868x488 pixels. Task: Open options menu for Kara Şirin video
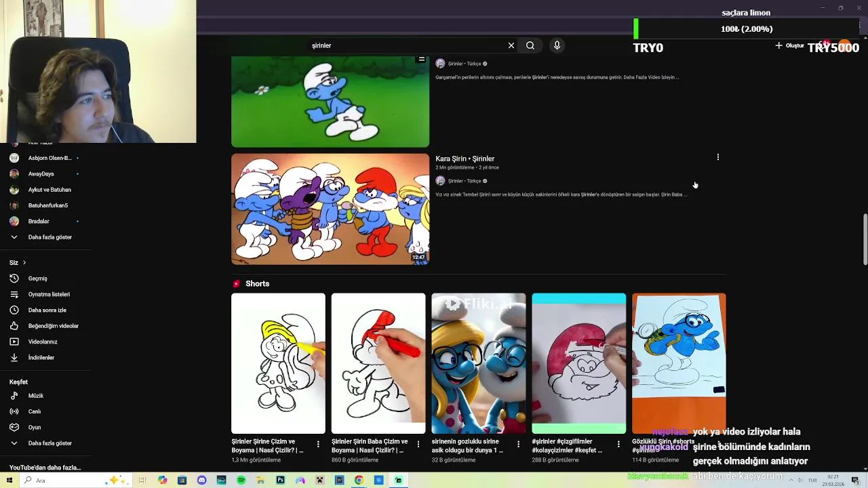tap(718, 157)
